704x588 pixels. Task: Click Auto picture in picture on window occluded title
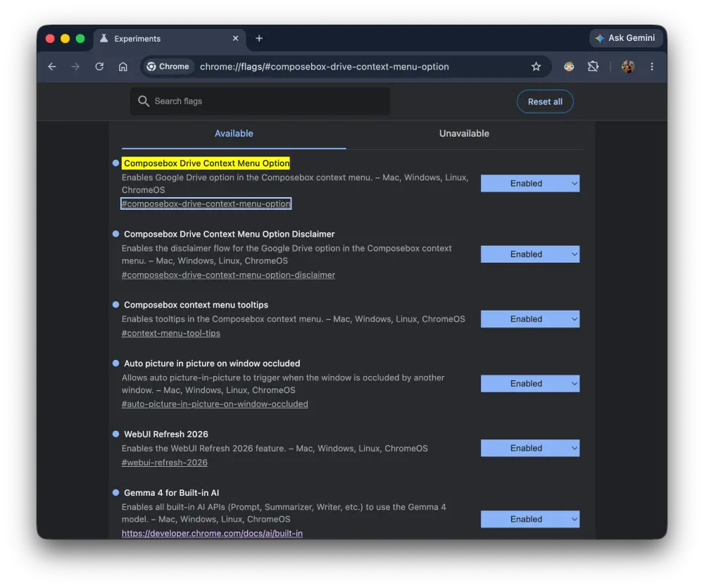click(x=212, y=363)
